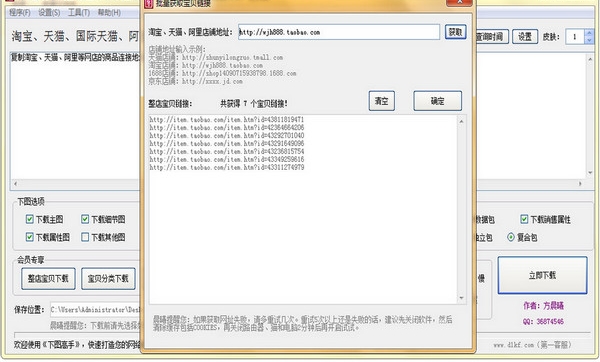Toggle the 下载属性图 checkbox

click(x=29, y=237)
